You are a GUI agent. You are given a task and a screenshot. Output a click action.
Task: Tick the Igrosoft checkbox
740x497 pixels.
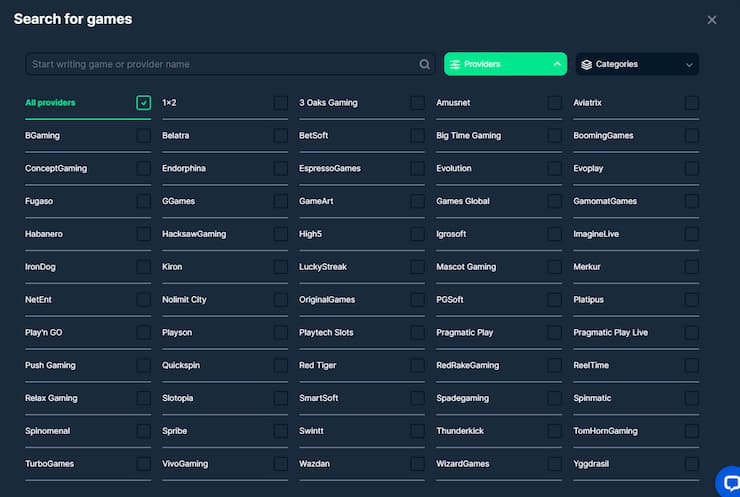[x=555, y=234]
